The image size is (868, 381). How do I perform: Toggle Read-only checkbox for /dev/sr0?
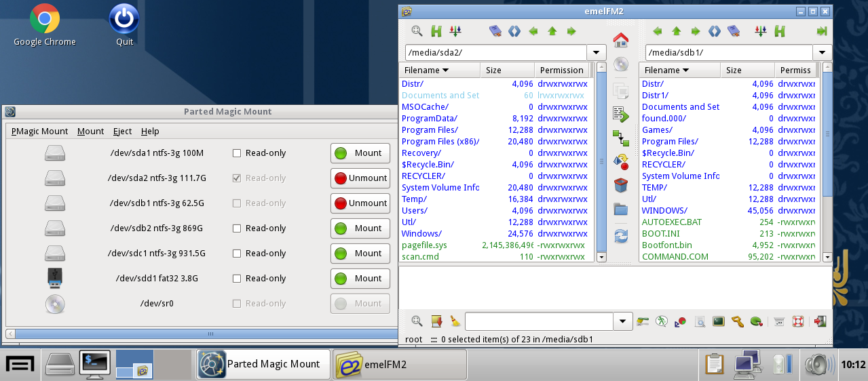237,304
